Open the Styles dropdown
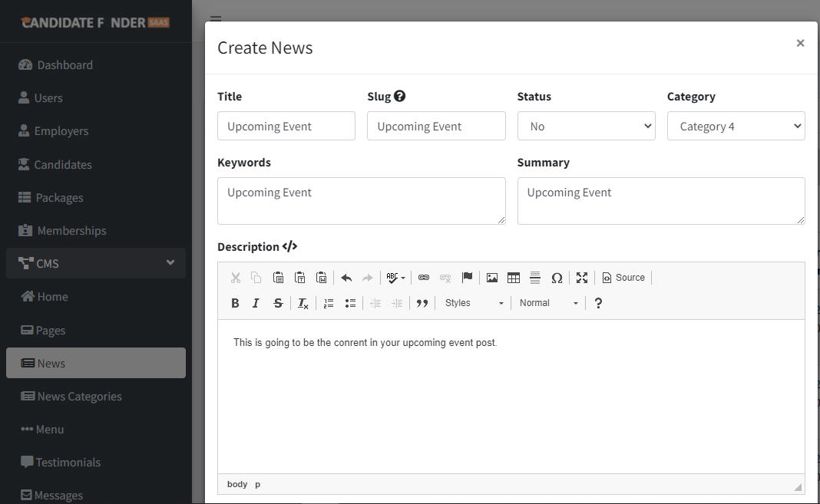 point(474,303)
